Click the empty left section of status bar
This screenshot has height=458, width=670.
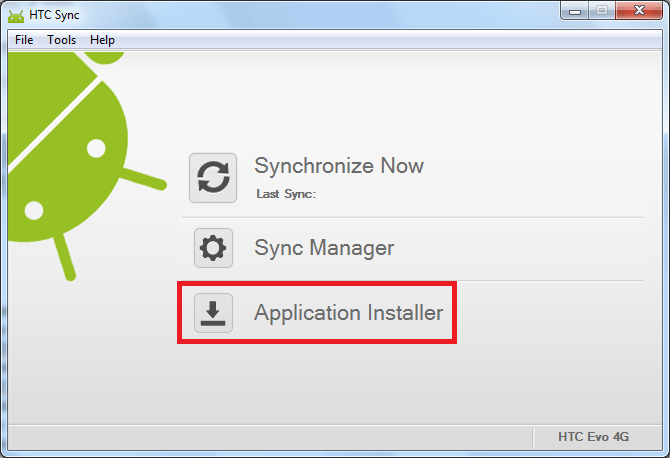(270, 437)
